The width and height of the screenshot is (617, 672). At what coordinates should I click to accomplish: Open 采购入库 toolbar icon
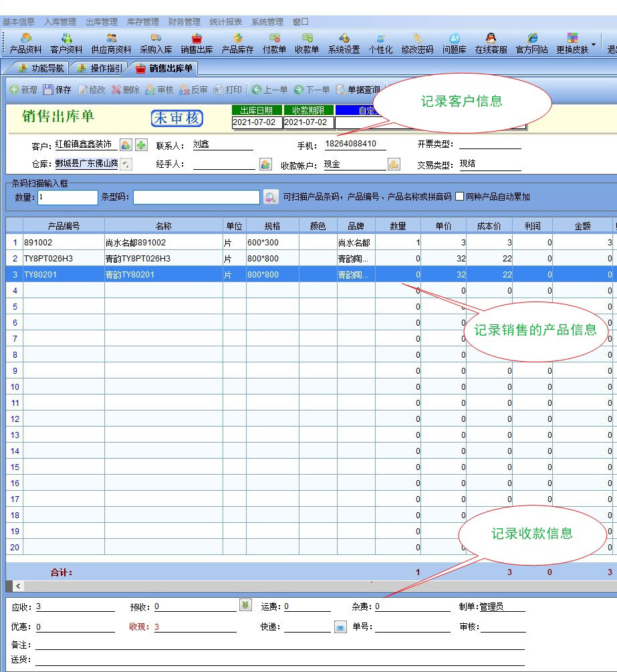[x=156, y=43]
